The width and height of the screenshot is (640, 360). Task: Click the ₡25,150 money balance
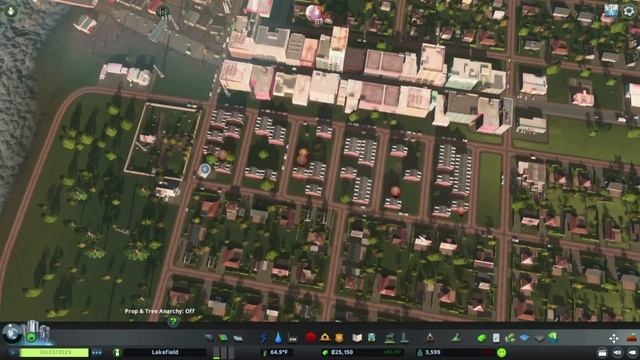(342, 352)
